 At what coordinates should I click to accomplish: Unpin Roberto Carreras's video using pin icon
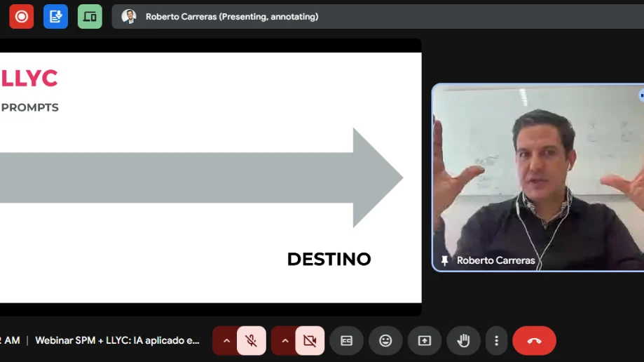click(x=444, y=260)
